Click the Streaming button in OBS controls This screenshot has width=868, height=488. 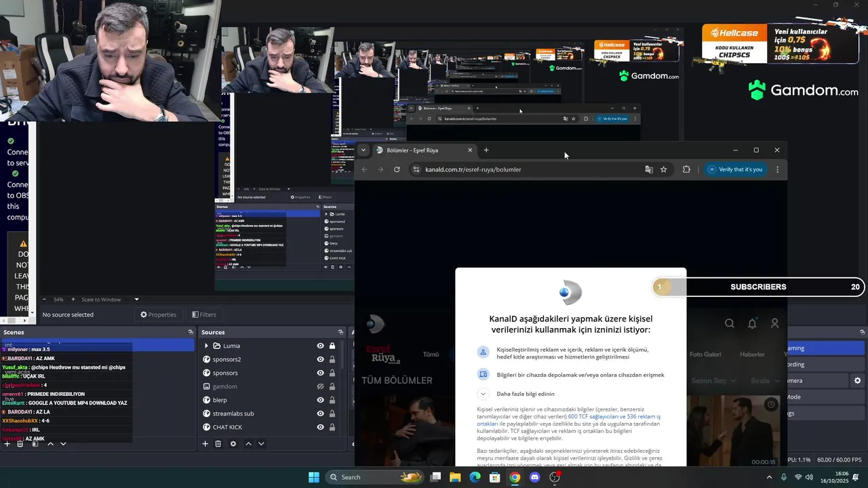tap(826, 348)
